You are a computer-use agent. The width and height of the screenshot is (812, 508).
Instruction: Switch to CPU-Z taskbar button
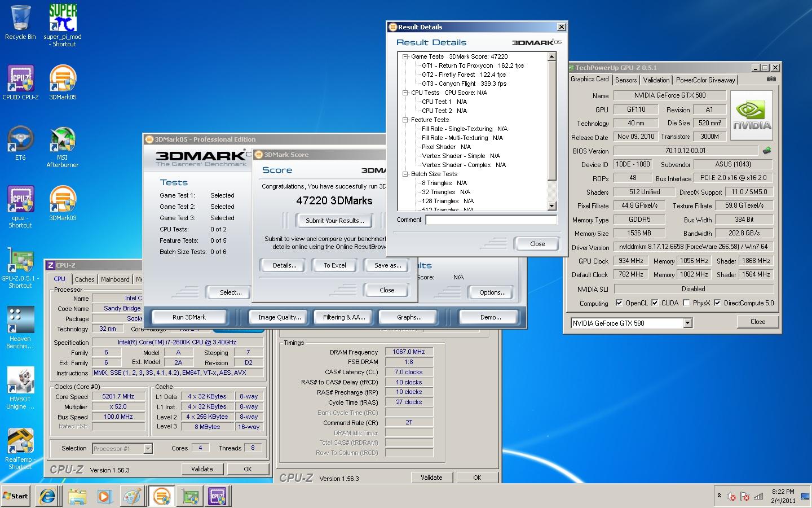click(x=218, y=496)
